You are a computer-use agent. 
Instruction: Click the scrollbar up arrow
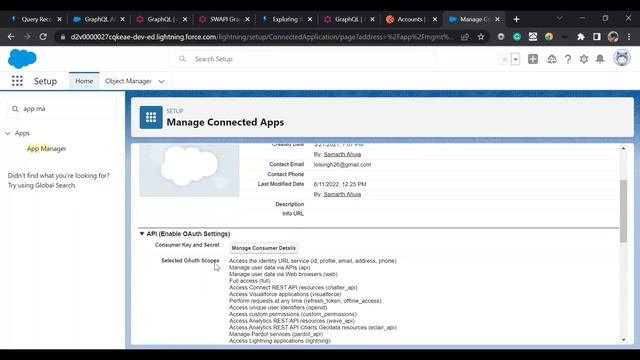pos(623,148)
